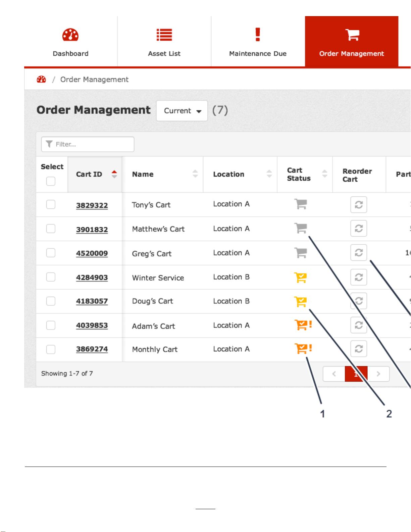The width and height of the screenshot is (411, 532).
Task: Click orange alert cart icon for Monthly Cart
Action: [x=303, y=349]
